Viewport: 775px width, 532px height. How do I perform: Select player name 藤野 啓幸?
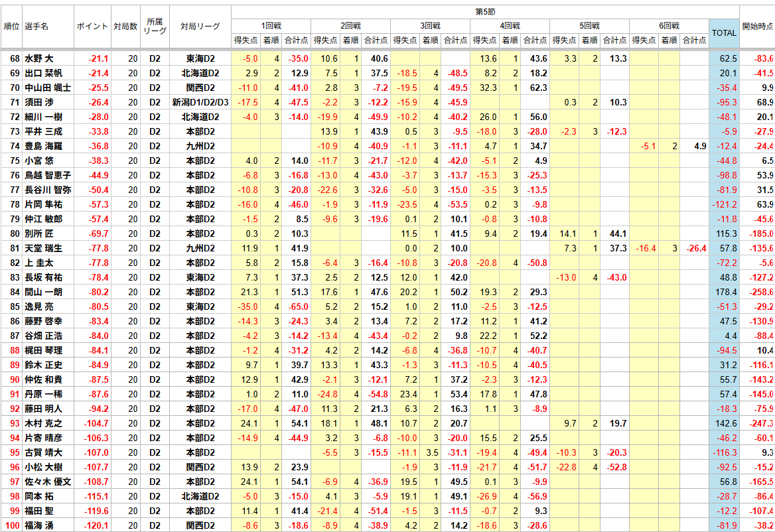[44, 321]
